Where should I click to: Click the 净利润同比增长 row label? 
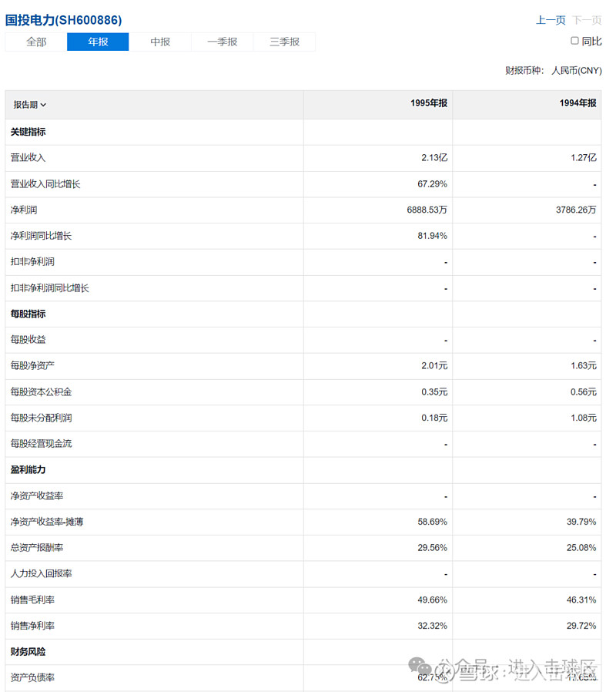[x=41, y=236]
